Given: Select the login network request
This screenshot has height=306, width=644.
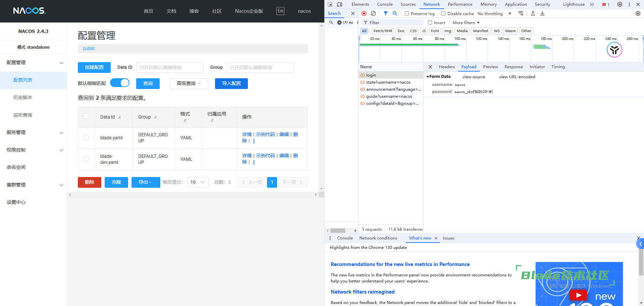Looking at the screenshot, I should (x=391, y=75).
